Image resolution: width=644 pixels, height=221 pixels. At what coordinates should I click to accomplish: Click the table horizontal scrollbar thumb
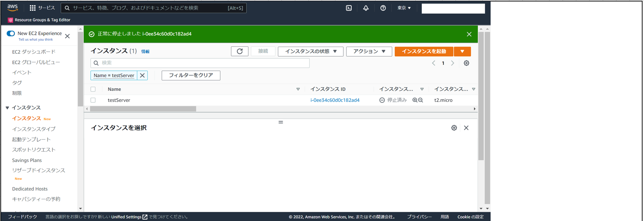[143, 109]
